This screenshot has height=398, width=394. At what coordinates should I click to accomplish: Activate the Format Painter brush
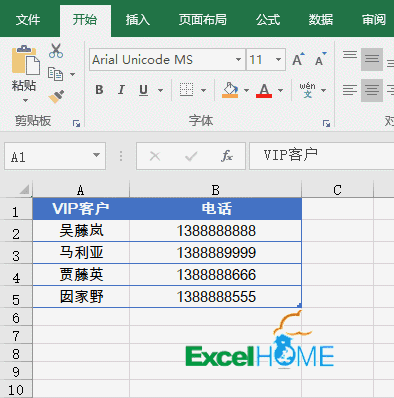point(56,97)
